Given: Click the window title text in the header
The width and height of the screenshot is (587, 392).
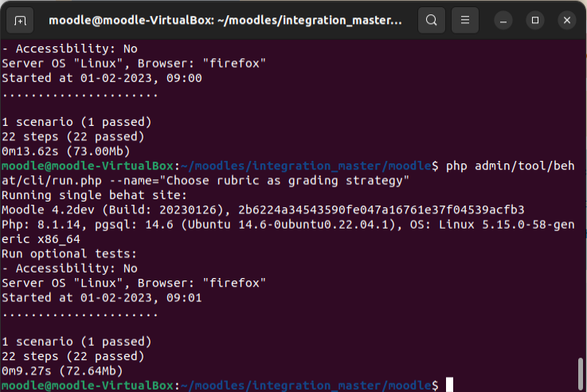Looking at the screenshot, I should tap(225, 20).
